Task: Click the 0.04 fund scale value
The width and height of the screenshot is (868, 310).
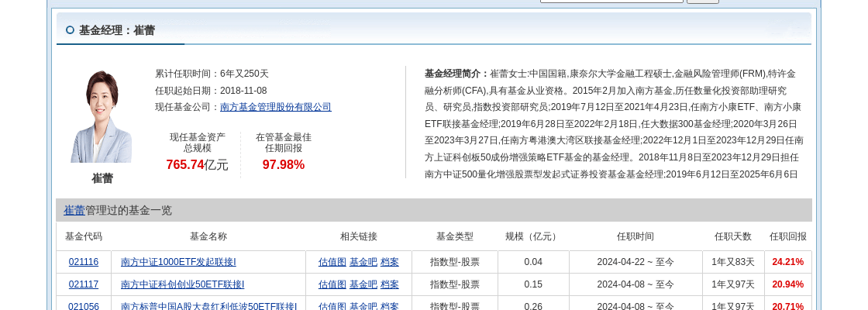Action: tap(533, 262)
